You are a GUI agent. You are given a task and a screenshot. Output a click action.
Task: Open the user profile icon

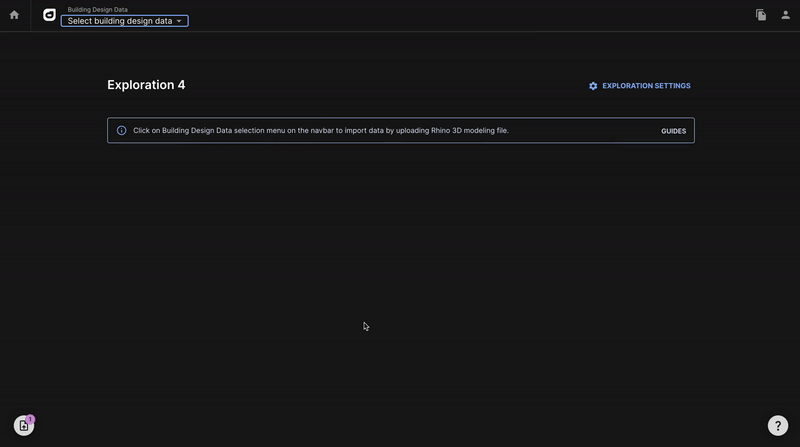[x=786, y=15]
